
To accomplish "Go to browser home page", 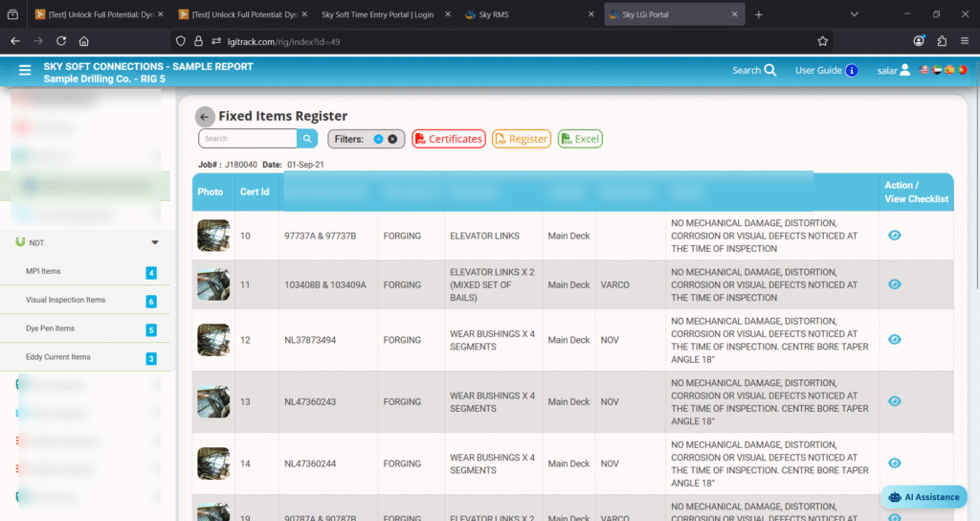I will point(84,41).
